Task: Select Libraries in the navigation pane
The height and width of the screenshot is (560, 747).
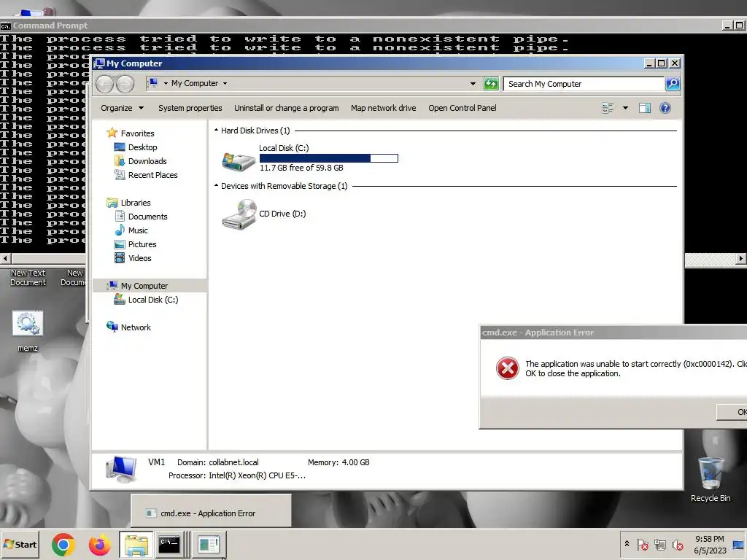Action: pyautogui.click(x=135, y=203)
